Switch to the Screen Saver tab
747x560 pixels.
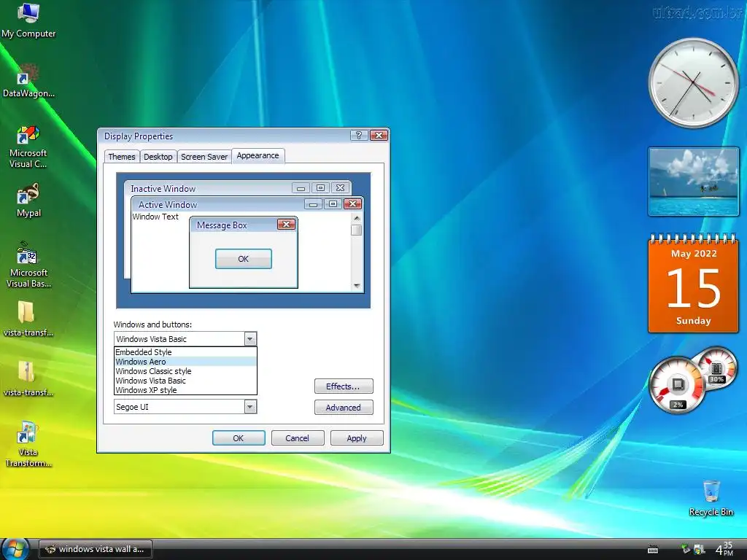point(204,157)
